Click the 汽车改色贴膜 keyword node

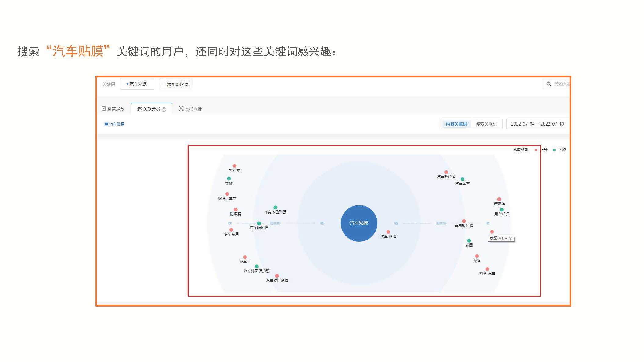(277, 276)
